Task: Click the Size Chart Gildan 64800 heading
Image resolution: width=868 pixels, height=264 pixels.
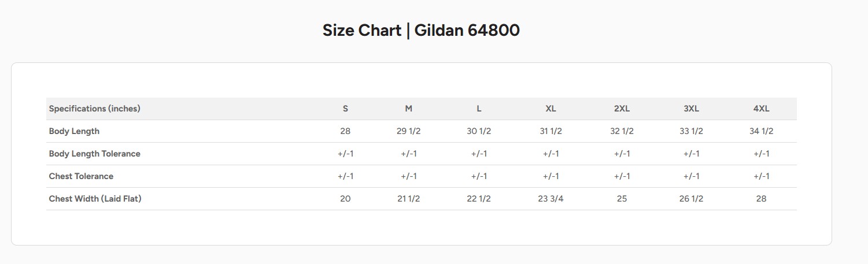Action: 421,30
